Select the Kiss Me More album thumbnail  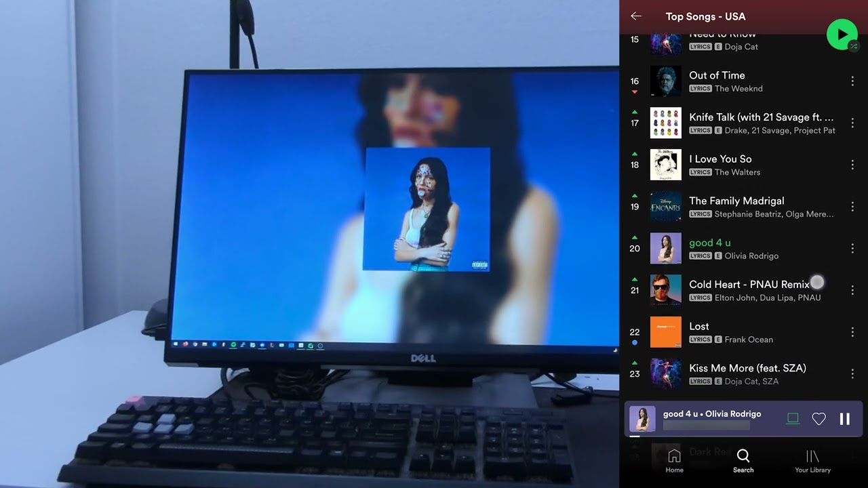(666, 374)
